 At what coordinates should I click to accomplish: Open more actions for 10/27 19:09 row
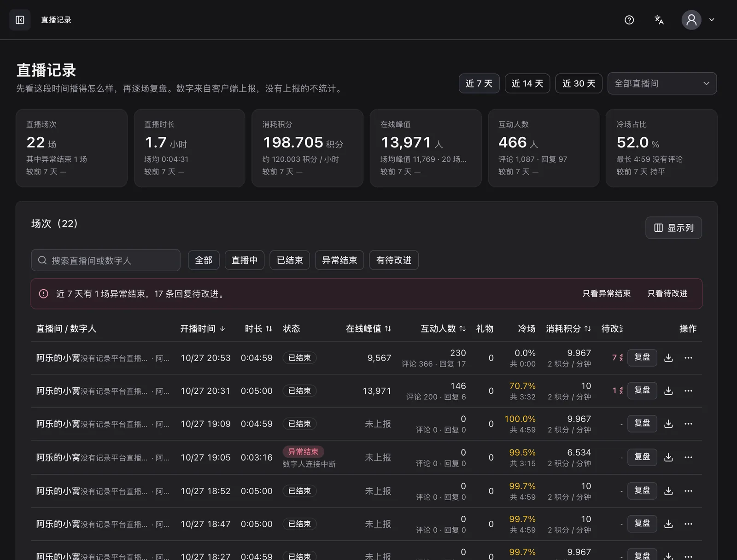pyautogui.click(x=688, y=424)
